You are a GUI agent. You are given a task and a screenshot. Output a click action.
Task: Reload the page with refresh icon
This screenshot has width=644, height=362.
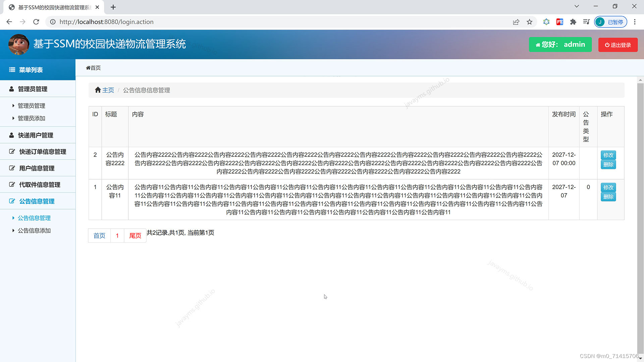[36, 22]
